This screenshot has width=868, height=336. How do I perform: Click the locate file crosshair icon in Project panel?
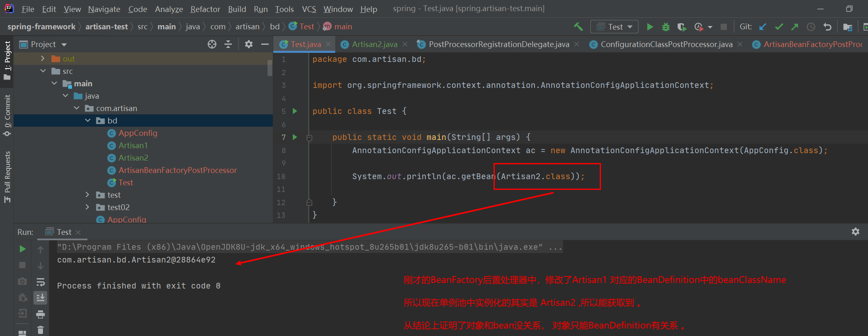point(212,44)
